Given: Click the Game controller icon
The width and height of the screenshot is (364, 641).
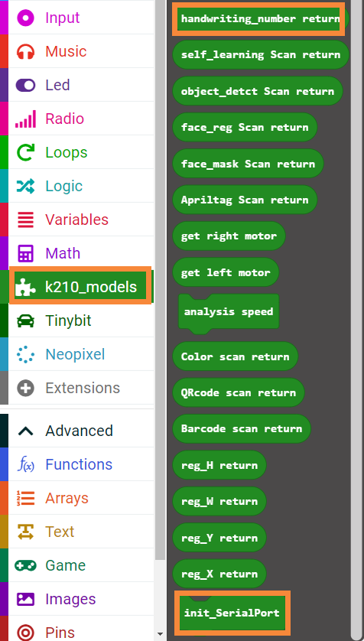Looking at the screenshot, I should coord(26,565).
